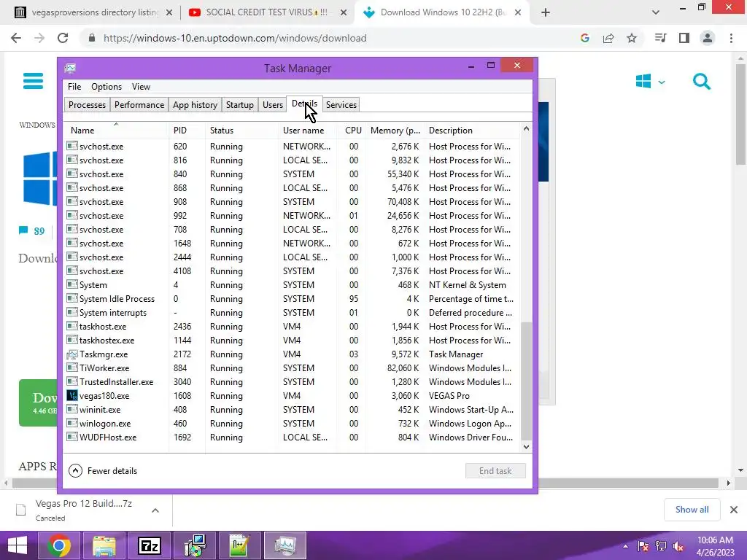This screenshot has width=747, height=560.
Task: Switch to the Performance tab
Action: tap(139, 105)
